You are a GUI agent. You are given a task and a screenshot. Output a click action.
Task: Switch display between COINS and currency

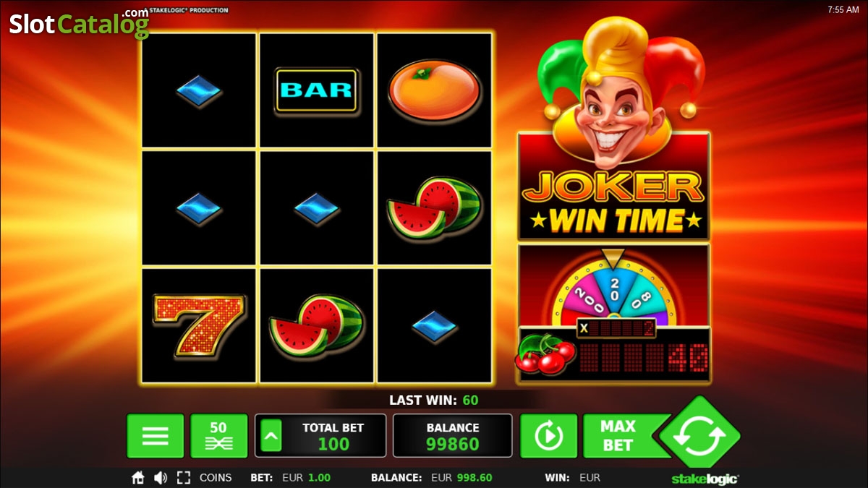pos(216,478)
